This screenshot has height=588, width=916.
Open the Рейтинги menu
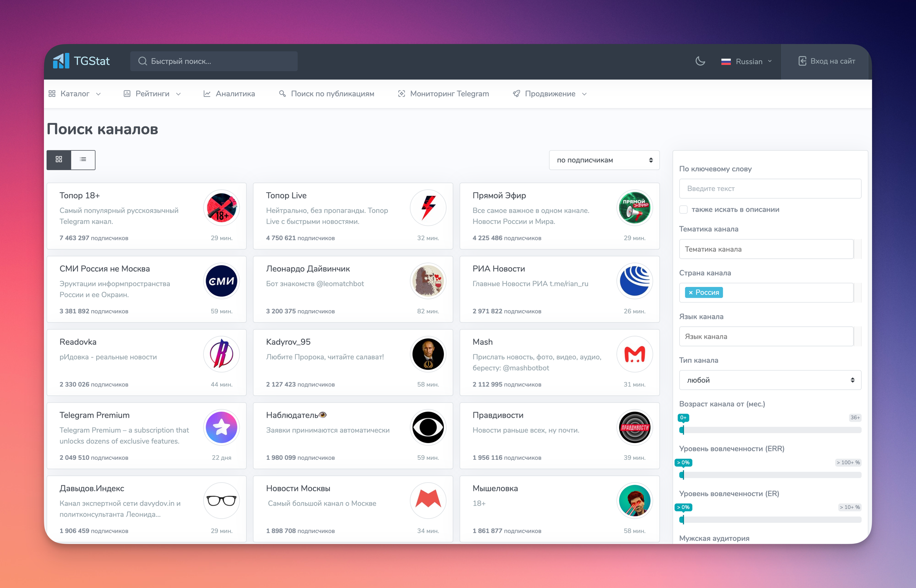pyautogui.click(x=152, y=93)
